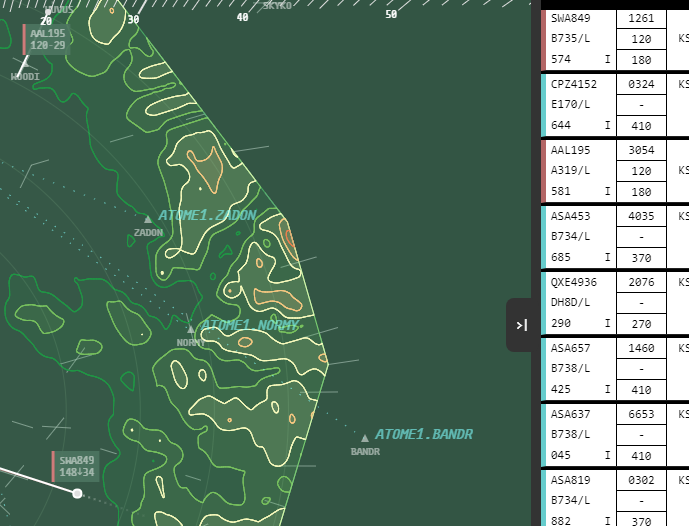The width and height of the screenshot is (689, 526).
Task: Click squawk code 6653 on ASA637 strip
Action: 641,414
